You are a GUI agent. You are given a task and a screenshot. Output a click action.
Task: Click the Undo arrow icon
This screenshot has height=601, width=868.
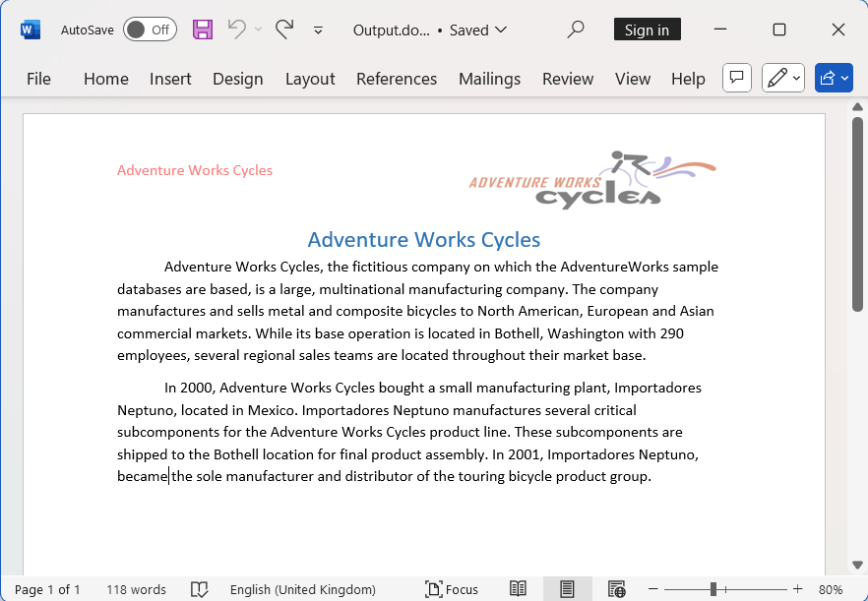coord(237,30)
